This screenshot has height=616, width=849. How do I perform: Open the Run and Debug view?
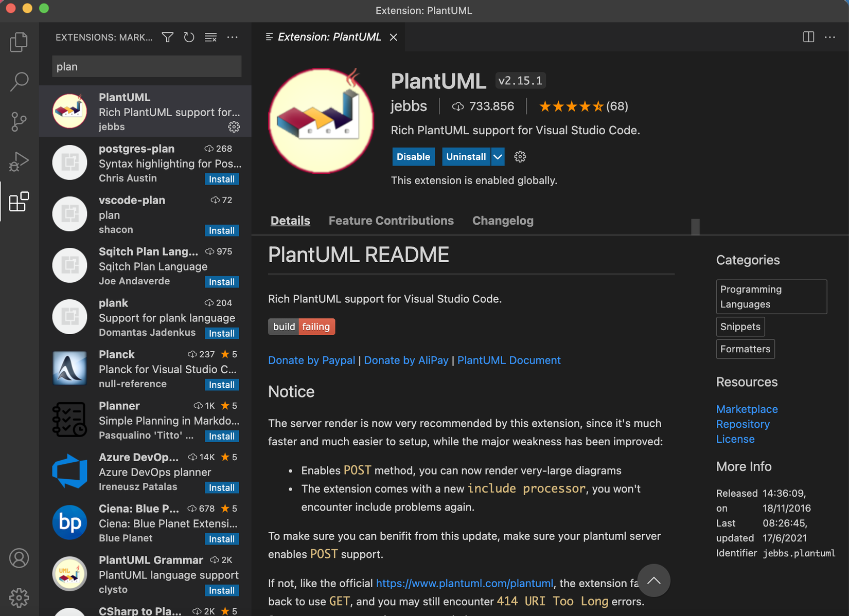pyautogui.click(x=19, y=161)
